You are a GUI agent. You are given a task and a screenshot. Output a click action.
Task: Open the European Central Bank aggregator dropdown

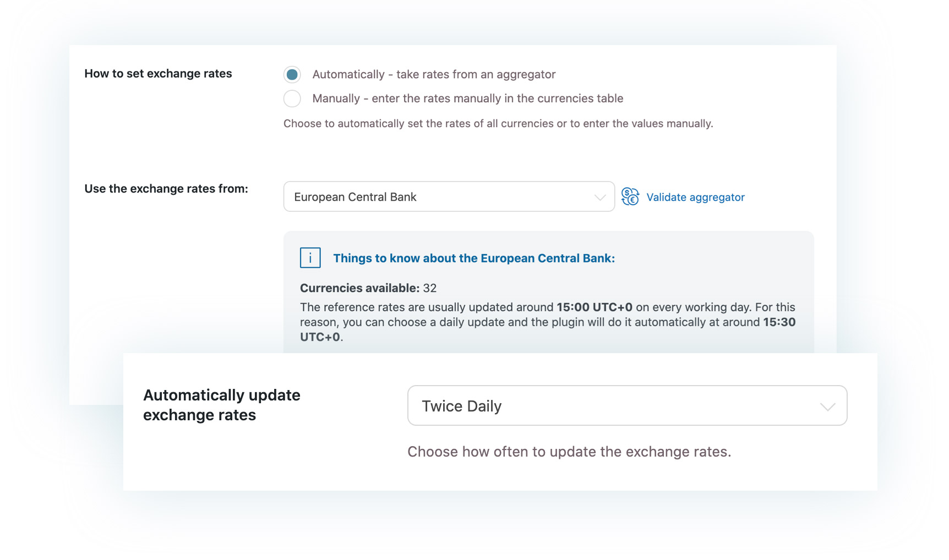point(449,196)
